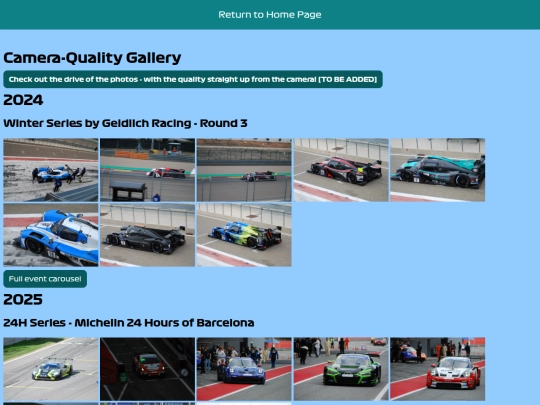Click the 2025 year heading
This screenshot has width=540, height=405.
23,300
